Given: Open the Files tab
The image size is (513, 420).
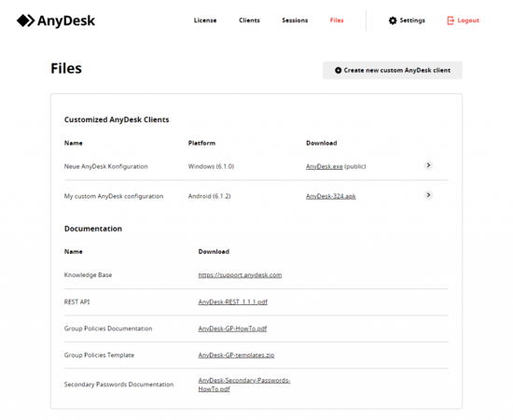Looking at the screenshot, I should pos(337,21).
